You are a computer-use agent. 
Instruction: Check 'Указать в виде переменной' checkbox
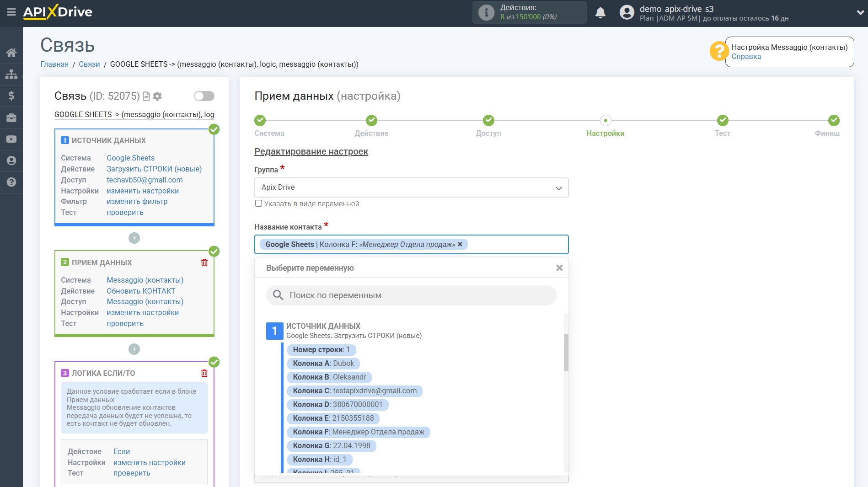coord(258,203)
